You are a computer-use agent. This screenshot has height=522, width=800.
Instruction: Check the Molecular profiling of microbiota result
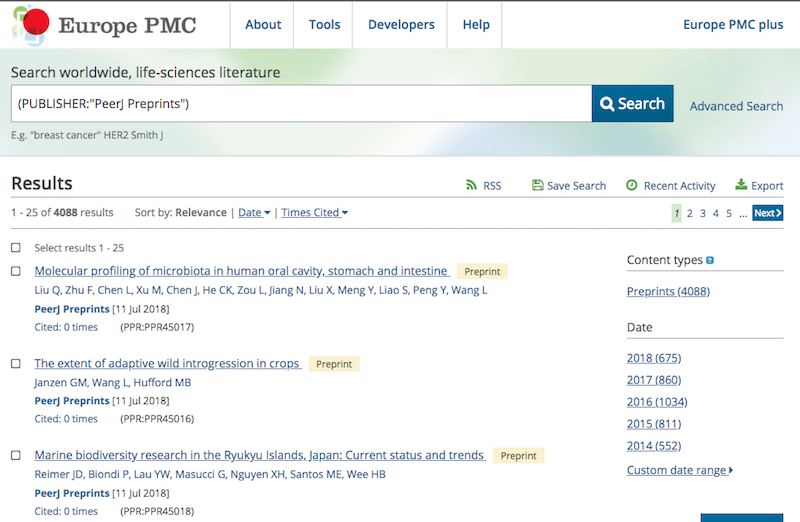click(16, 271)
